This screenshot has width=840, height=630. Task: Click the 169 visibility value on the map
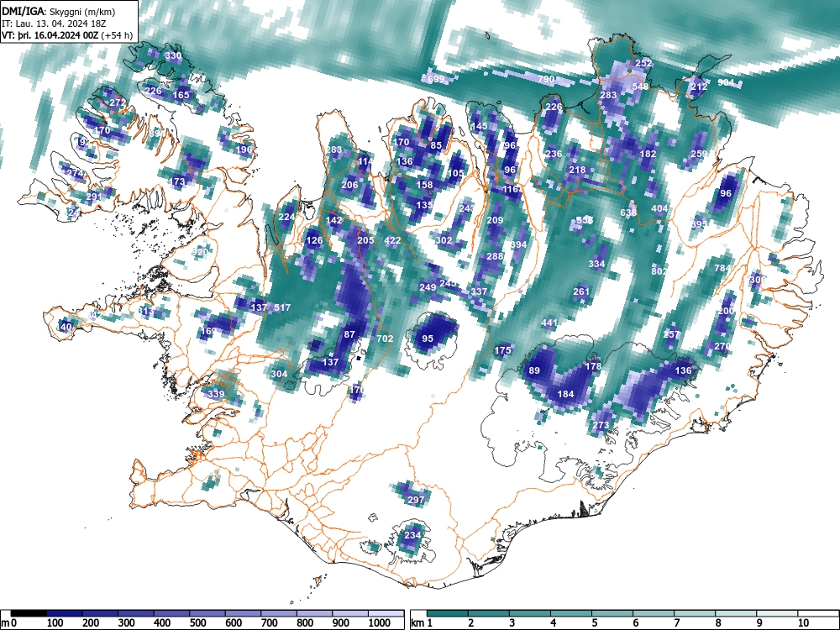click(207, 330)
